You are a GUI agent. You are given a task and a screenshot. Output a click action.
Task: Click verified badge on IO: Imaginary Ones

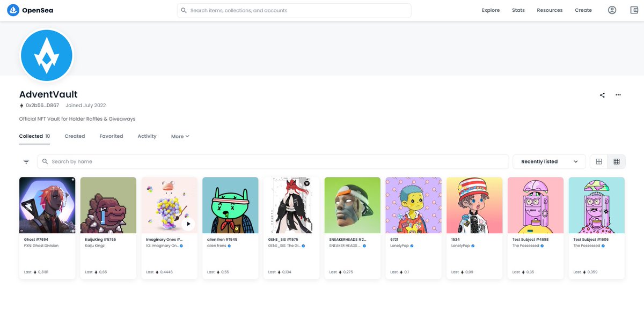(181, 246)
